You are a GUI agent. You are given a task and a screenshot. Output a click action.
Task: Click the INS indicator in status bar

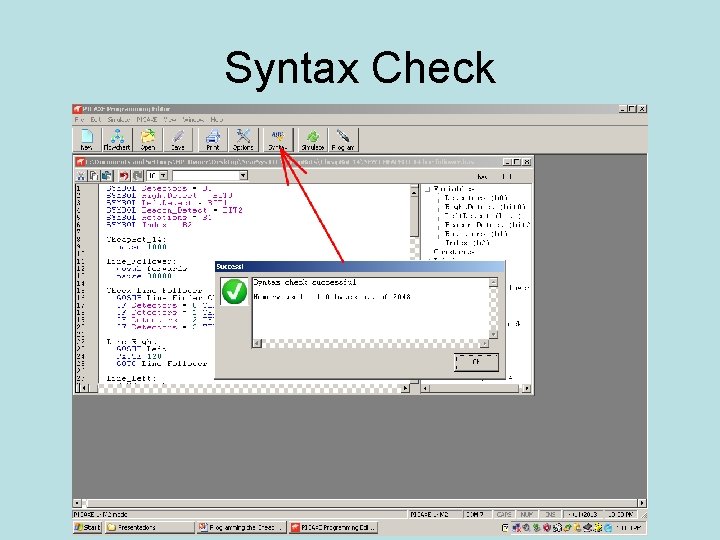(x=550, y=515)
